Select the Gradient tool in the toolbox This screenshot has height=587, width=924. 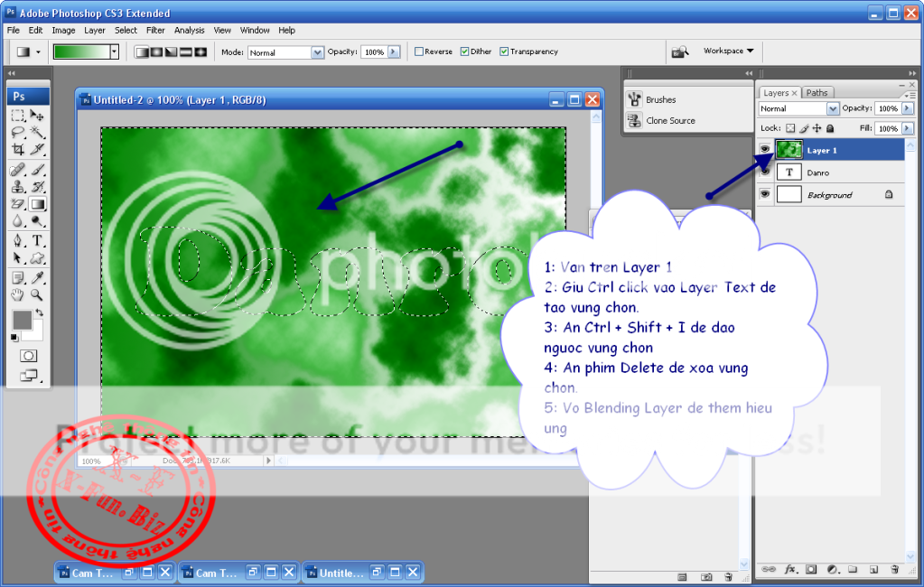pos(37,204)
